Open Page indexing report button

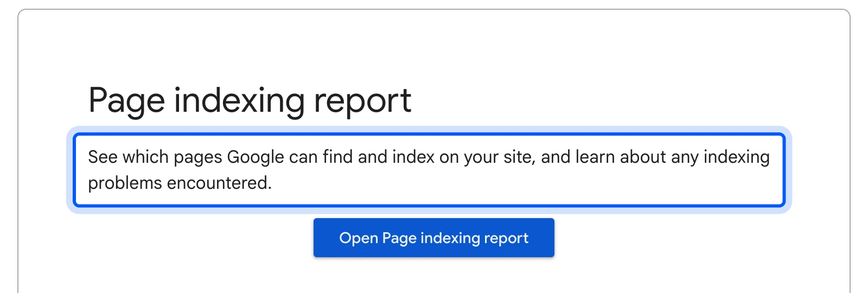pyautogui.click(x=433, y=238)
